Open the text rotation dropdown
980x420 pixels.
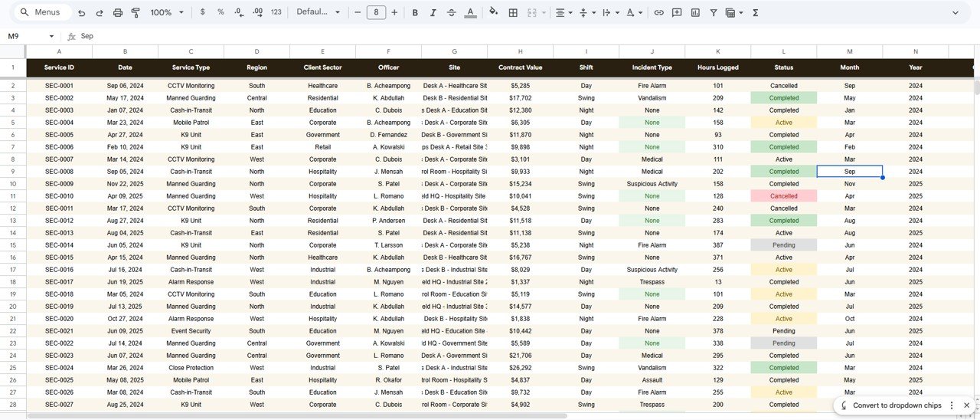point(634,12)
